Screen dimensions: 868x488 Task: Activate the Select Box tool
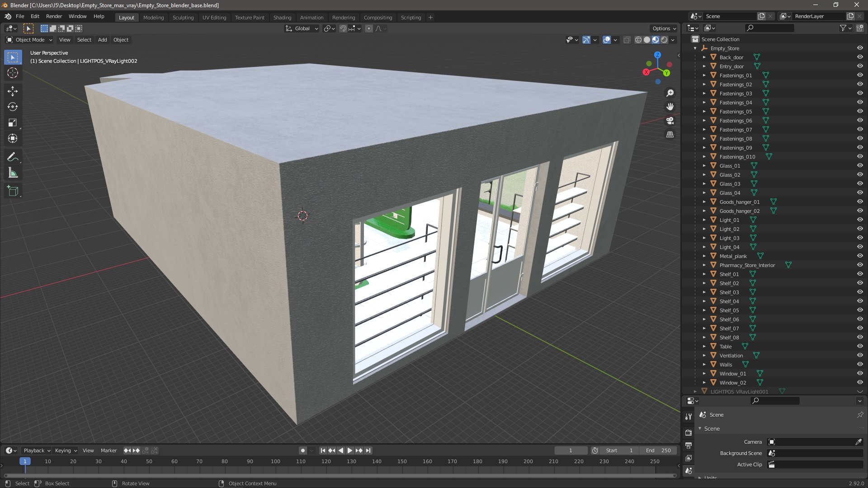pos(13,57)
